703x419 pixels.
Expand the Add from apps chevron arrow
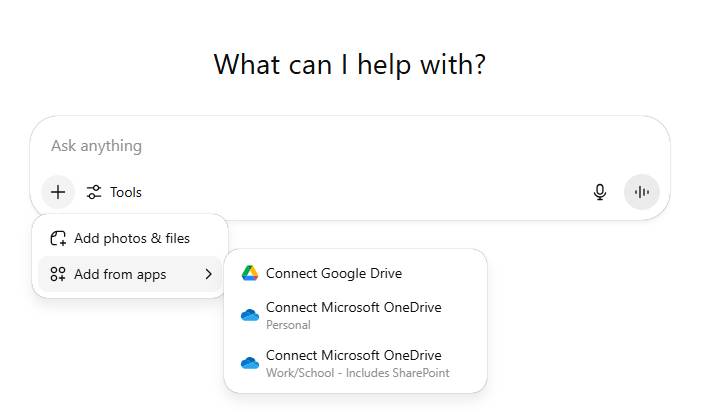point(208,274)
